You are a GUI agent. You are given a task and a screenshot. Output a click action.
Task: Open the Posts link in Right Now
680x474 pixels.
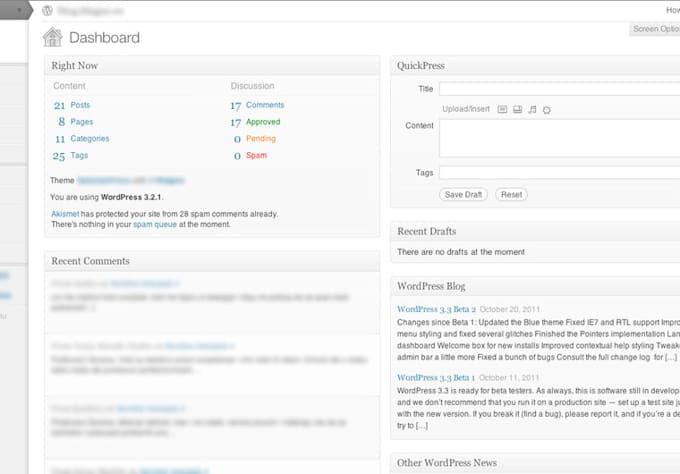(x=80, y=105)
